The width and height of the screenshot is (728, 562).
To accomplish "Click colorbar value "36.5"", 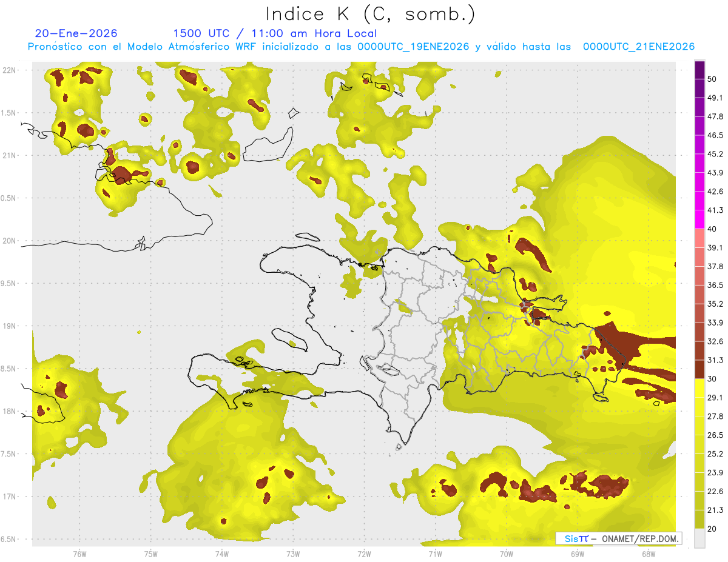I will [x=715, y=285].
